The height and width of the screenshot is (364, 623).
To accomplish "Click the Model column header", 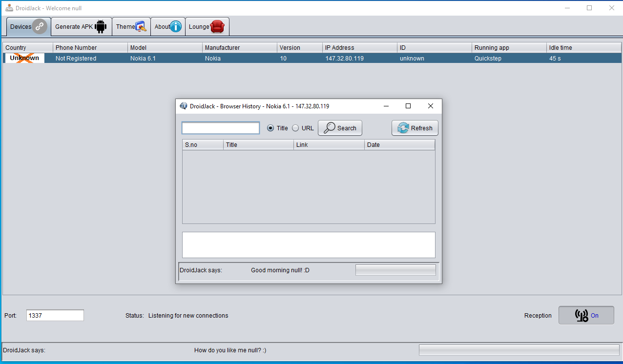I will click(x=165, y=48).
